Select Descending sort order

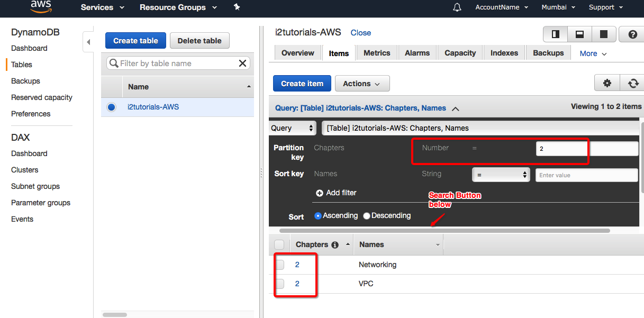(x=367, y=216)
